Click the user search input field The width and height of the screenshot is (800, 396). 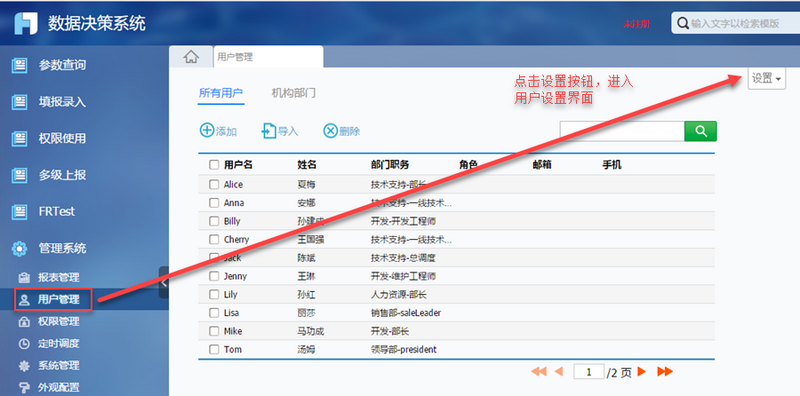click(622, 131)
